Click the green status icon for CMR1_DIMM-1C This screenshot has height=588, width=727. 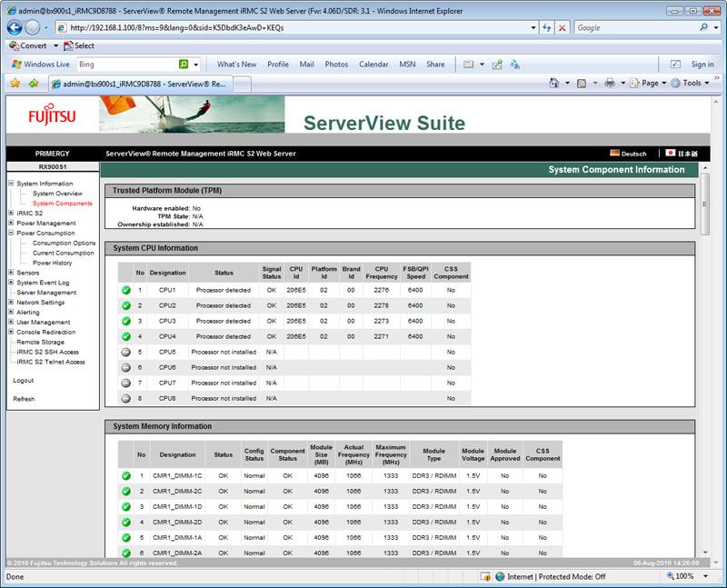click(x=126, y=476)
